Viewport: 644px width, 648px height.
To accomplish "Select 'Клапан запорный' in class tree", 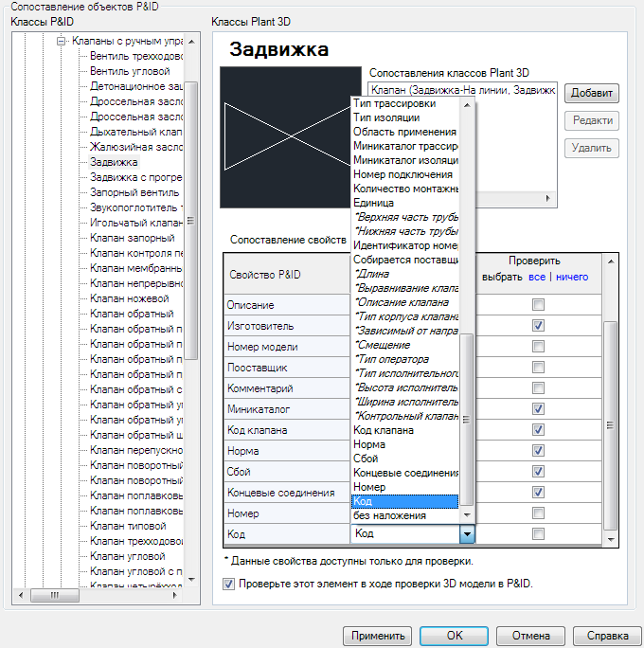I will pos(133,238).
